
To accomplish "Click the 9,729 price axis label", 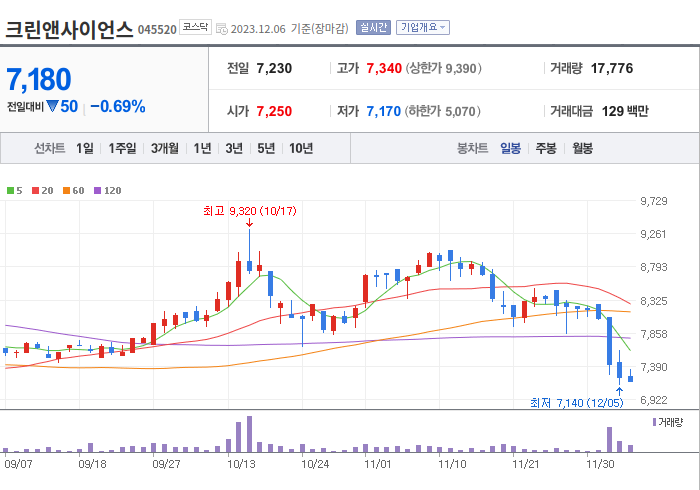I will [654, 201].
